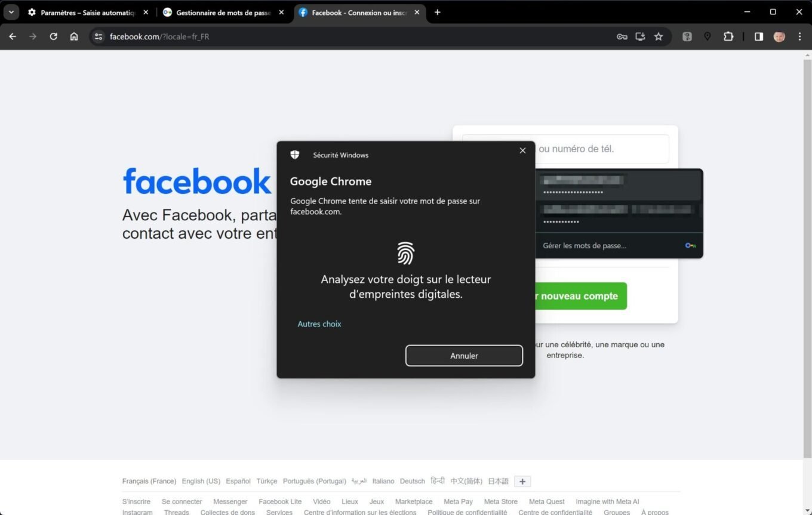Open the site information icon in the address bar
Viewport: 812px width, 515px height.
pos(99,36)
